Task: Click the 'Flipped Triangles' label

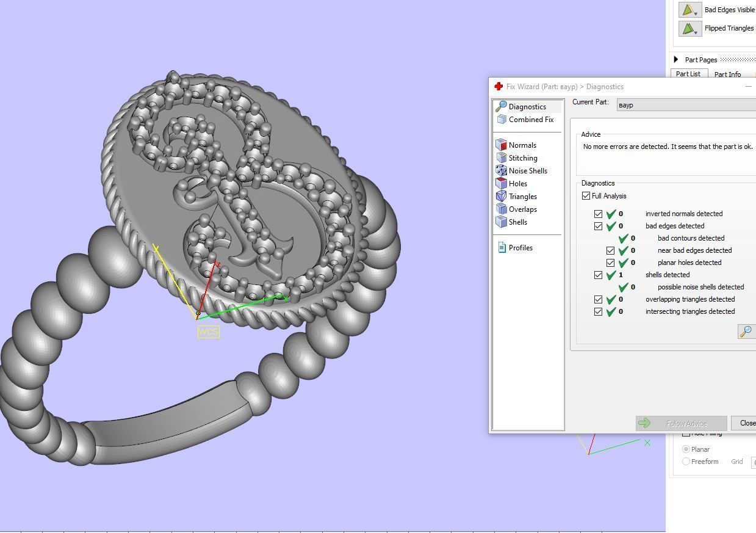Action: pyautogui.click(x=729, y=28)
